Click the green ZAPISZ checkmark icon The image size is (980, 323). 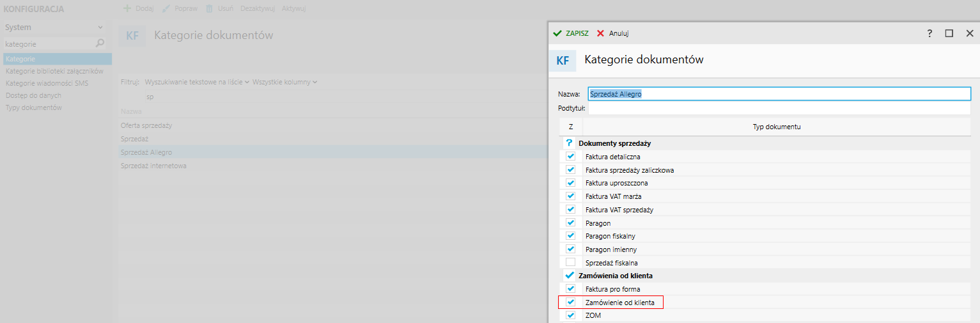click(x=557, y=33)
